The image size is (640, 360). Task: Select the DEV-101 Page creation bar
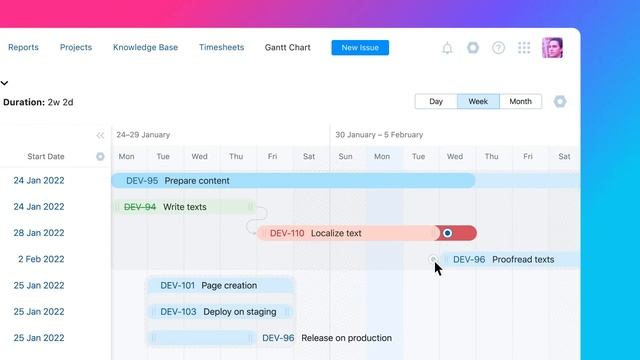pos(220,285)
